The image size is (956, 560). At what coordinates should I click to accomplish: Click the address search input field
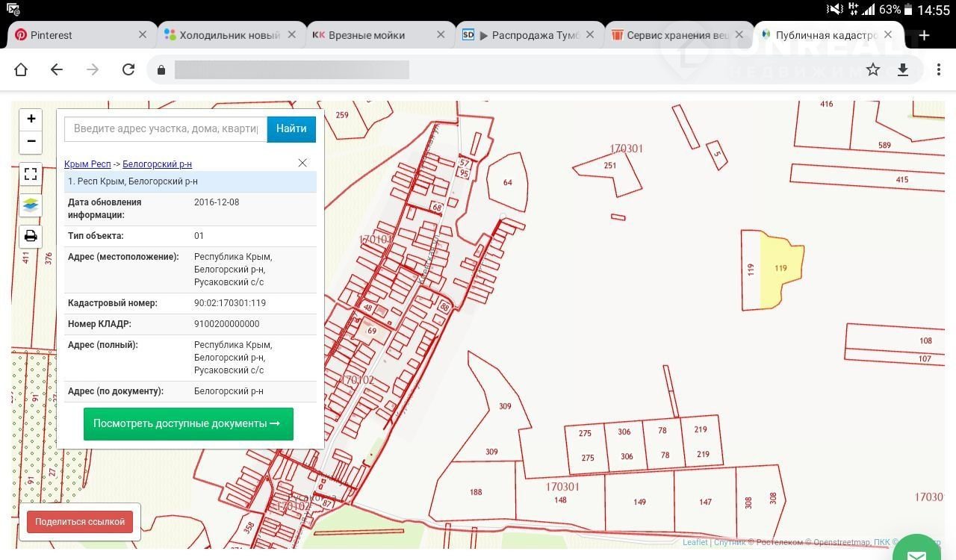[166, 128]
